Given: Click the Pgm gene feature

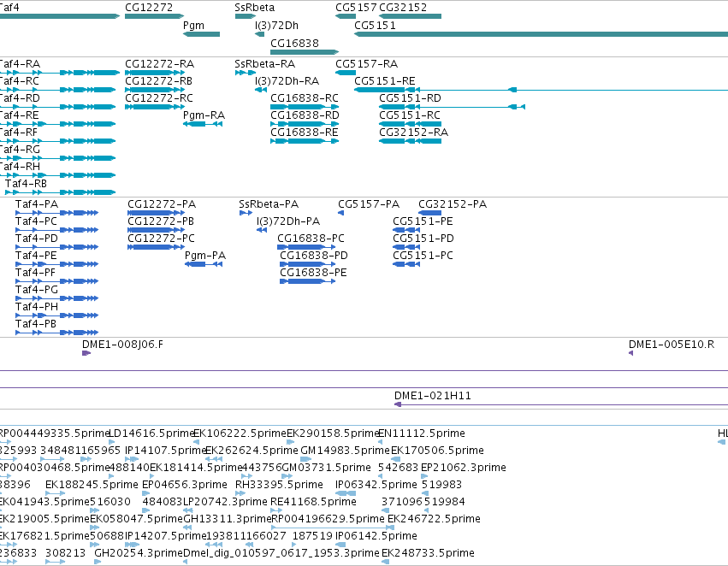Looking at the screenshot, I should pos(202,34).
